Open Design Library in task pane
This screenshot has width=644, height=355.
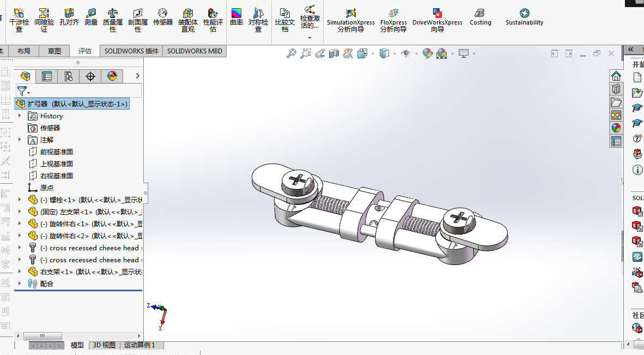(616, 89)
